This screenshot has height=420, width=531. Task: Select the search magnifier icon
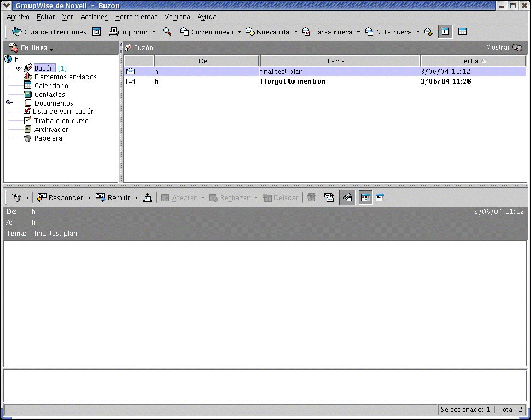tap(168, 32)
